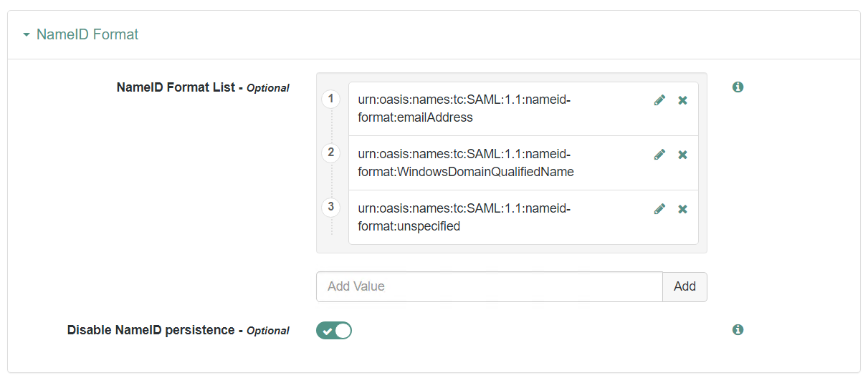Click the Disable NameID persistence label
Screen dimensions: 868x383
[151, 330]
